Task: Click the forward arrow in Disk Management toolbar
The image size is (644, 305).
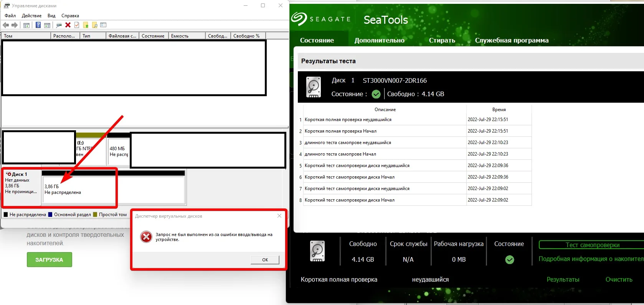Action: click(x=15, y=25)
